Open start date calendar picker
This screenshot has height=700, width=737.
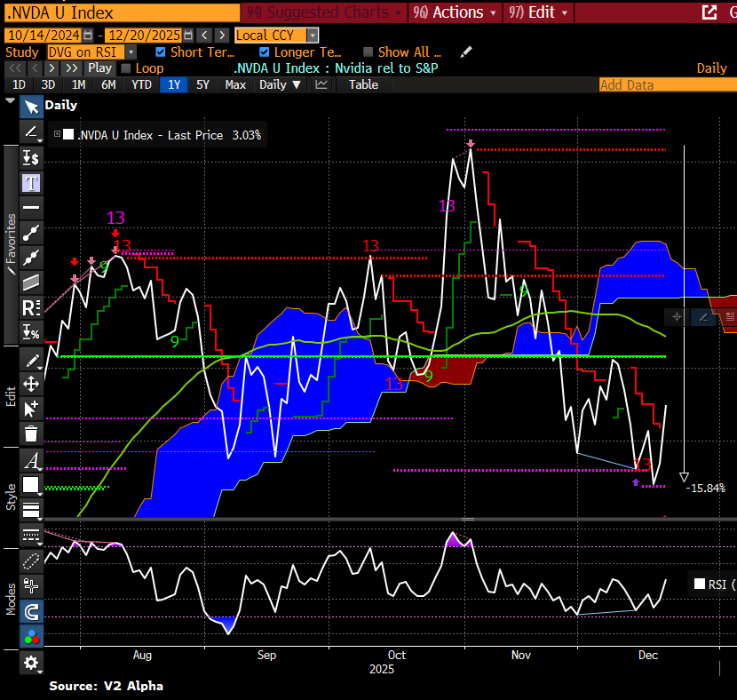coord(88,36)
